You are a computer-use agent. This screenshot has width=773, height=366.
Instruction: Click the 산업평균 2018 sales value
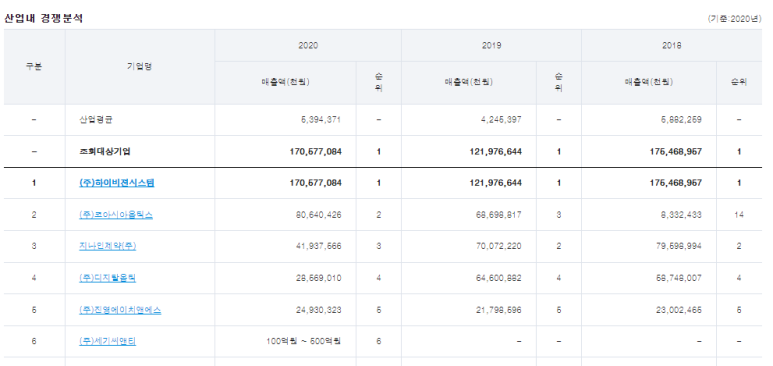point(681,120)
